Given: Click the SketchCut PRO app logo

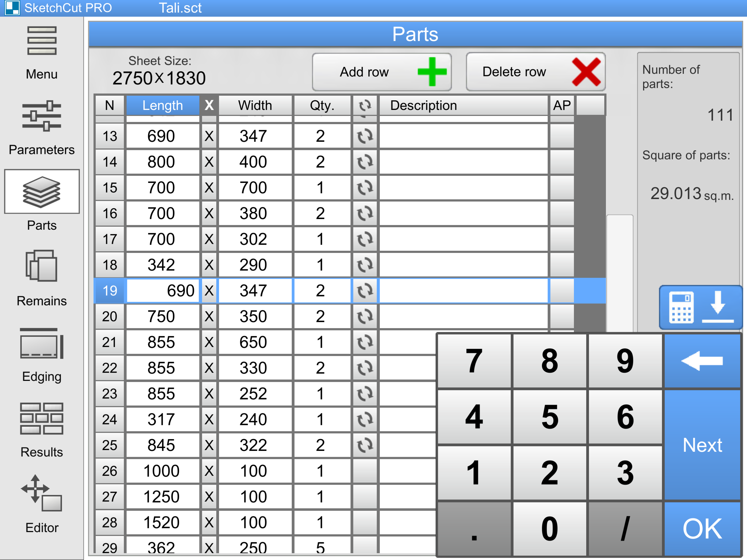Looking at the screenshot, I should pos(12,8).
